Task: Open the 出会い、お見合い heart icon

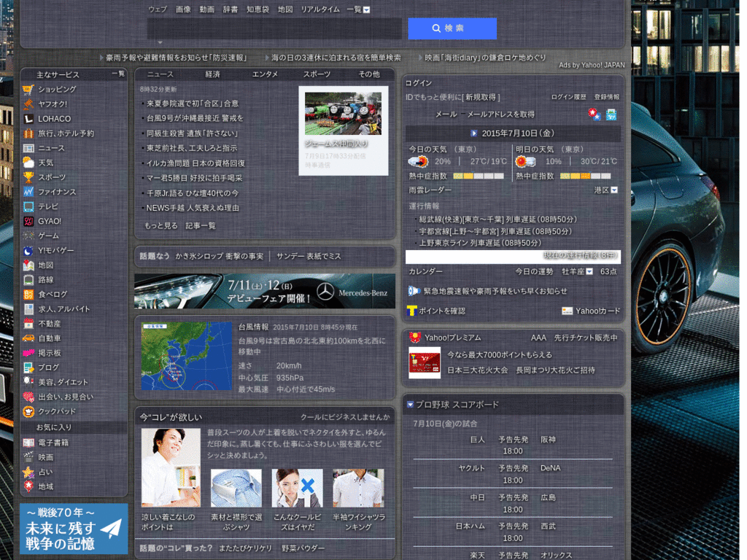Action: coord(28,397)
